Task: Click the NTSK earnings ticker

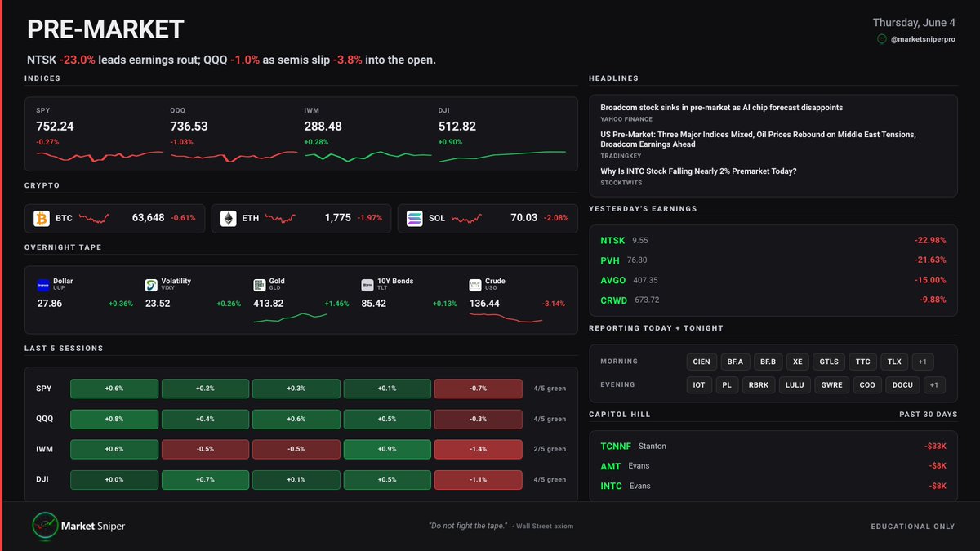Action: [612, 241]
